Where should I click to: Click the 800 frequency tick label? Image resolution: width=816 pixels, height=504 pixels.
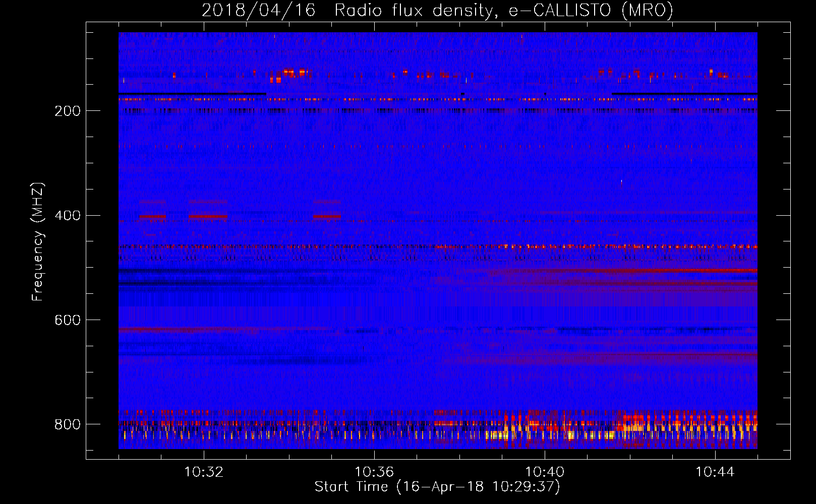point(68,424)
